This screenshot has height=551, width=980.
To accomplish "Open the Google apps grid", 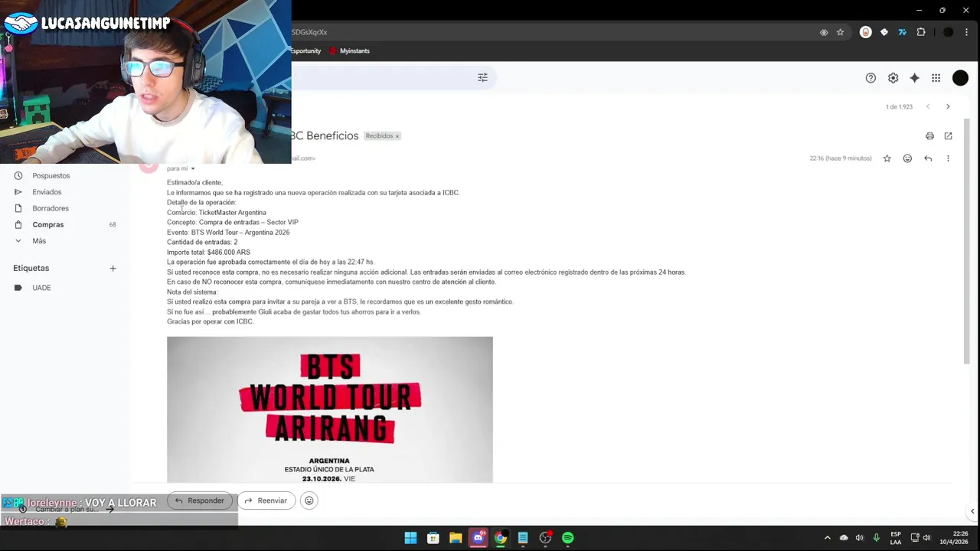I will [x=936, y=78].
